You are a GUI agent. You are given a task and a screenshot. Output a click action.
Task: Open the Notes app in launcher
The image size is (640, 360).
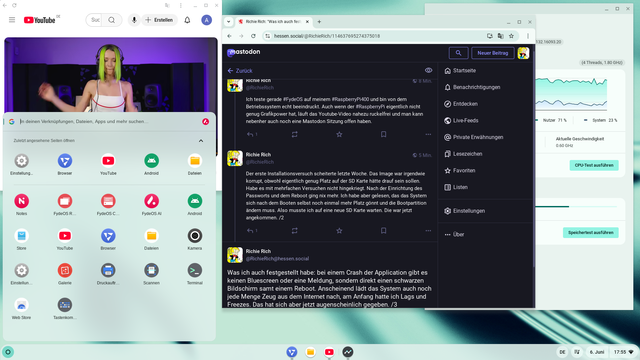tap(22, 201)
